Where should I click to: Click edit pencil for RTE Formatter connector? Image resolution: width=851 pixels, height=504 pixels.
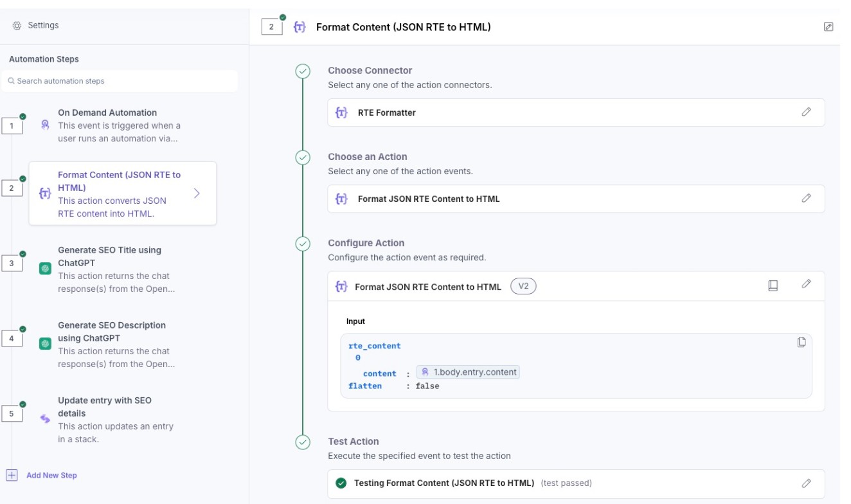click(x=806, y=112)
